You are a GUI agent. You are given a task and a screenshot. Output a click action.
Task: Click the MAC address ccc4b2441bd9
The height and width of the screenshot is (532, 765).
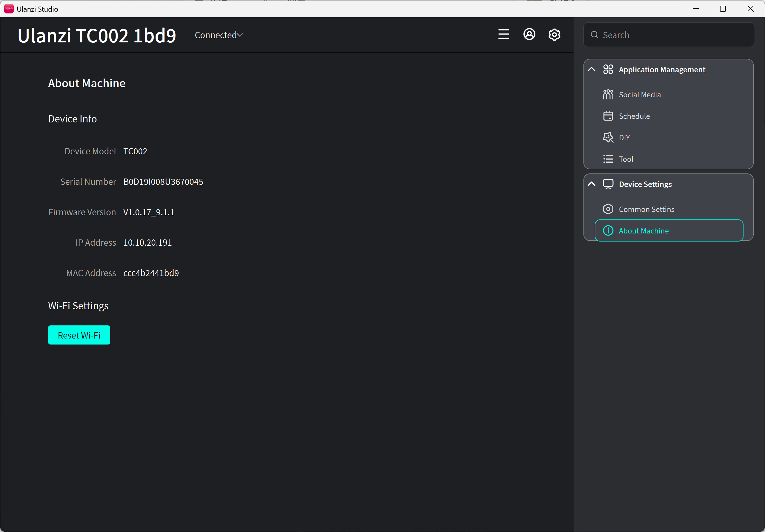point(151,273)
